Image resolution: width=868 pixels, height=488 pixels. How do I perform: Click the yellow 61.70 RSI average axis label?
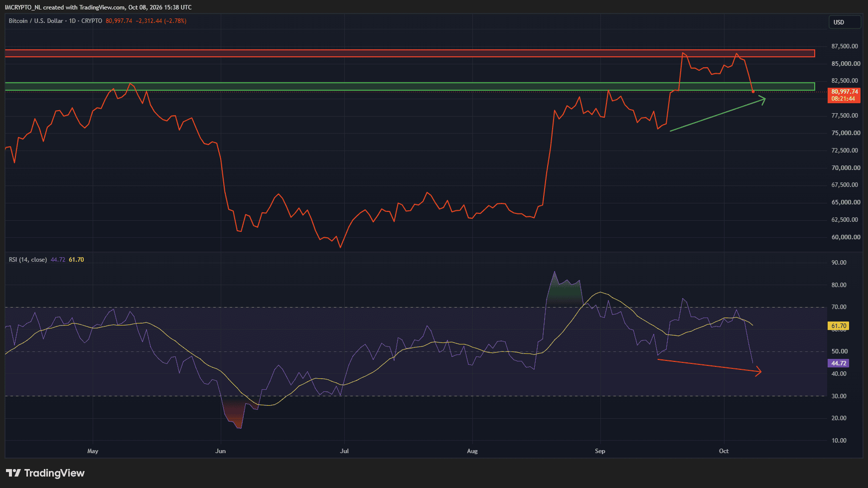pyautogui.click(x=839, y=326)
